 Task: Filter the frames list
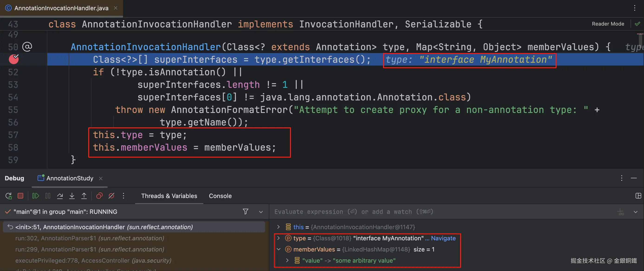click(x=245, y=212)
